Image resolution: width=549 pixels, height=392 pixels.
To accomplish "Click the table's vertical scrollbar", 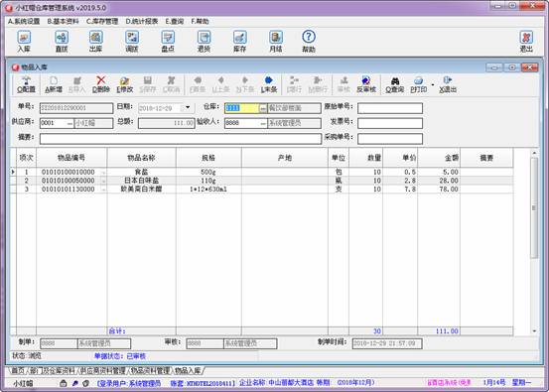I will coord(534,208).
